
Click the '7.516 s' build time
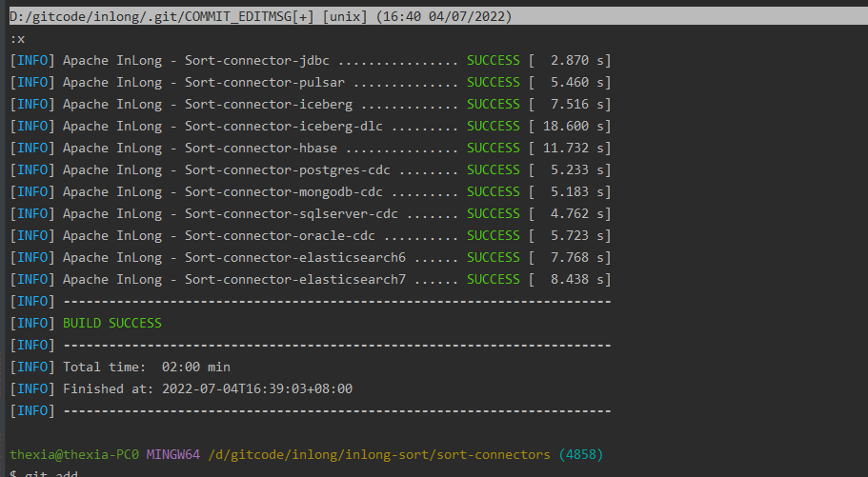coord(576,104)
